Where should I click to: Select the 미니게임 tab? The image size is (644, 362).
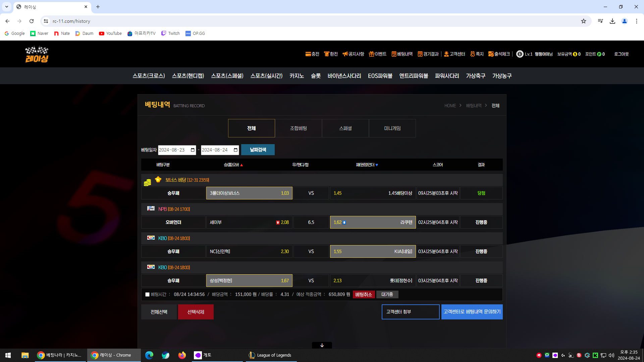pos(392,128)
